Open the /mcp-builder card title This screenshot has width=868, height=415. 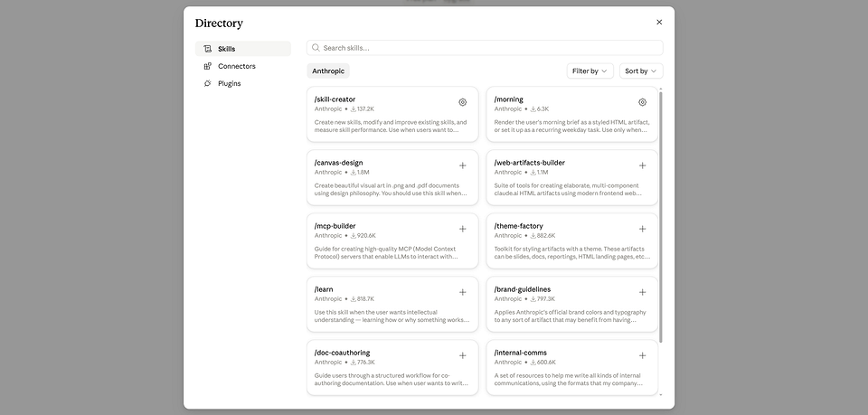point(335,226)
